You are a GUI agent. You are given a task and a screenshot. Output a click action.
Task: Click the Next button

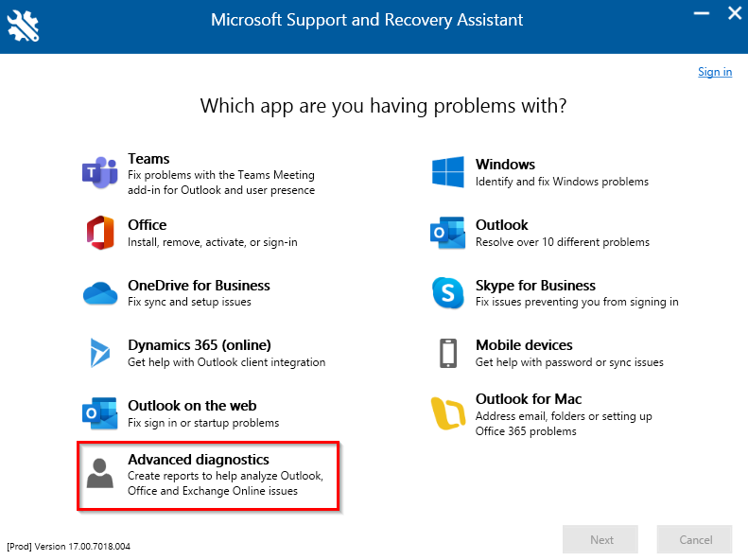600,539
